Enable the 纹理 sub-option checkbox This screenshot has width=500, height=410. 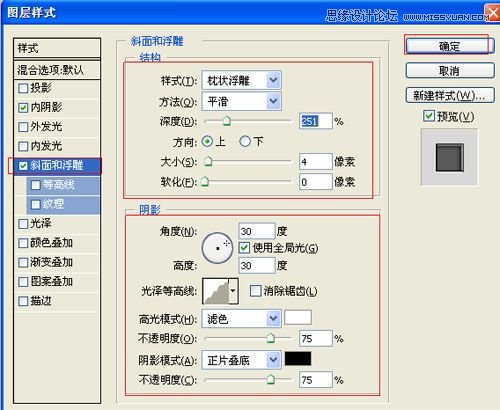[36, 204]
